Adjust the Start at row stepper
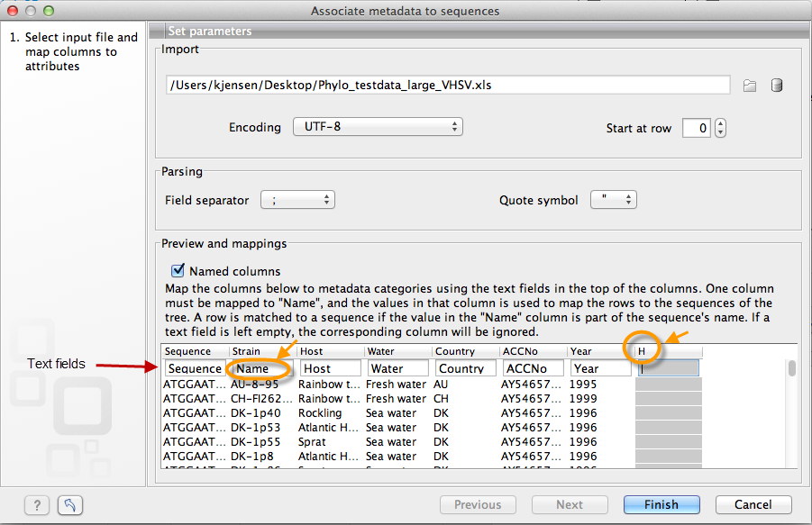This screenshot has height=525, width=812. click(720, 128)
